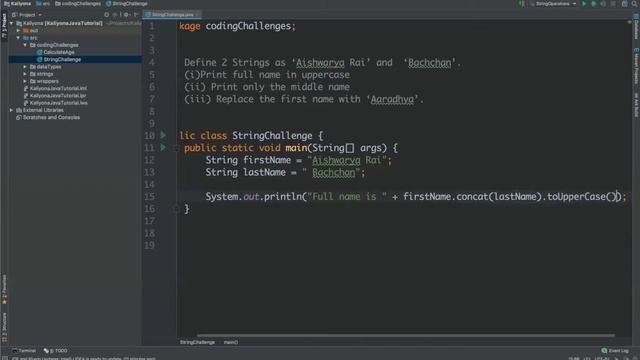Viewport: 640px width, 360px height.
Task: Open the Maven Projects tool window tab
Action: (636, 65)
